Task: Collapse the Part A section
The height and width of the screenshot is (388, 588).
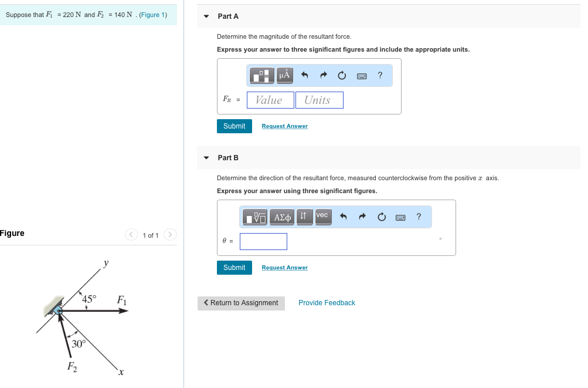Action: (206, 16)
